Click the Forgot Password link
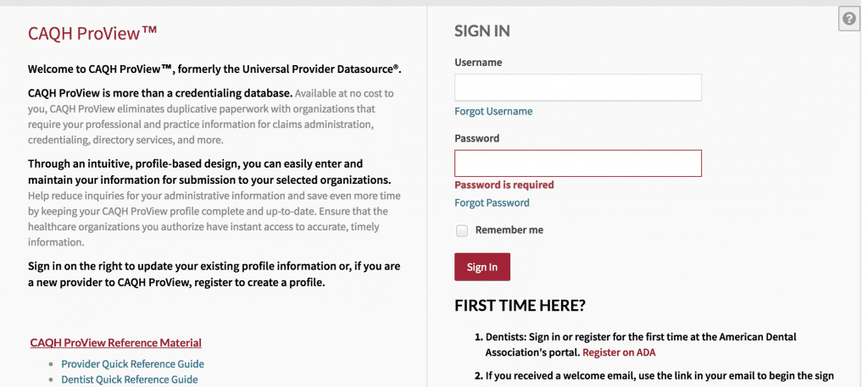 pos(492,203)
